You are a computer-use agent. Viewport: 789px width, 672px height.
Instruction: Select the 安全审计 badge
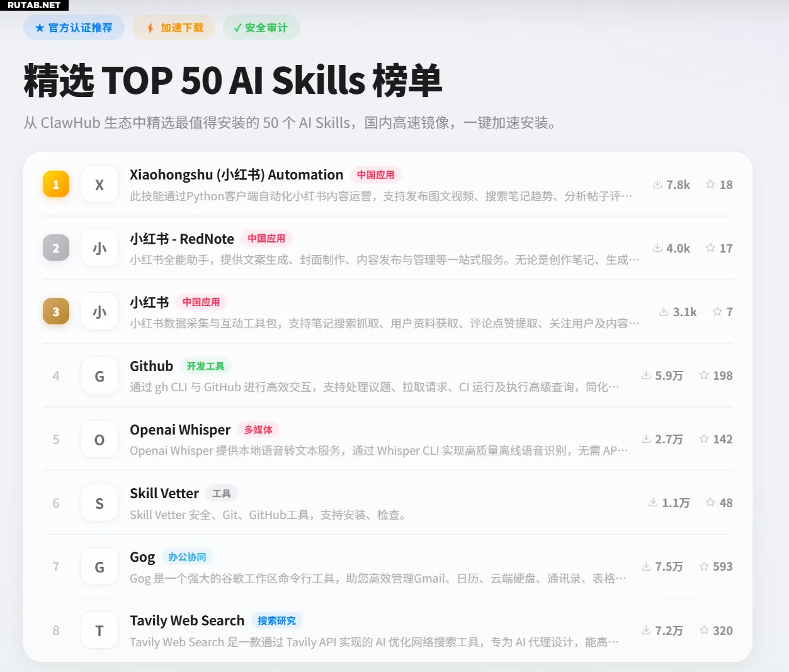click(x=261, y=28)
